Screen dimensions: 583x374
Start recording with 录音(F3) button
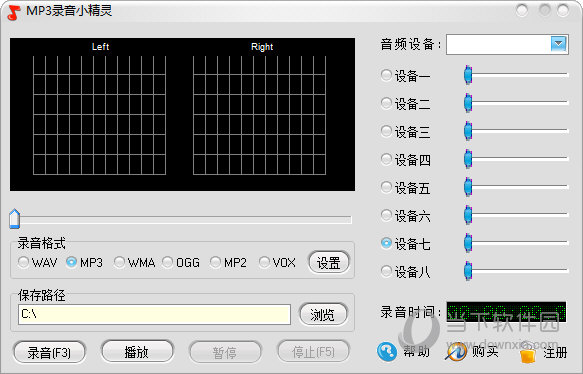tap(49, 352)
